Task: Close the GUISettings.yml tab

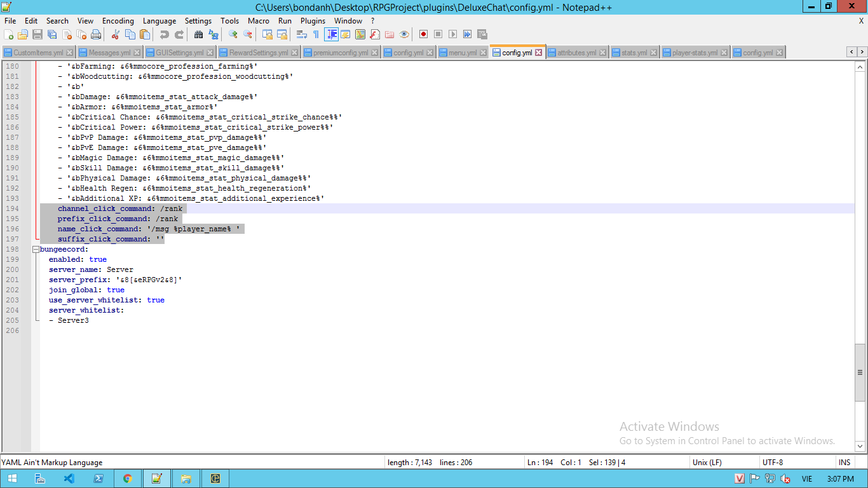Action: coord(210,53)
